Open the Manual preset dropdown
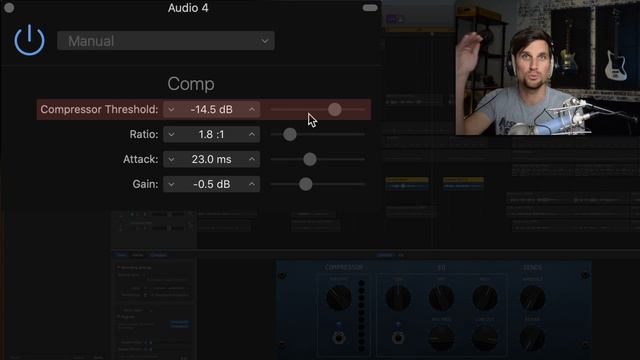The height and width of the screenshot is (360, 640). 166,41
